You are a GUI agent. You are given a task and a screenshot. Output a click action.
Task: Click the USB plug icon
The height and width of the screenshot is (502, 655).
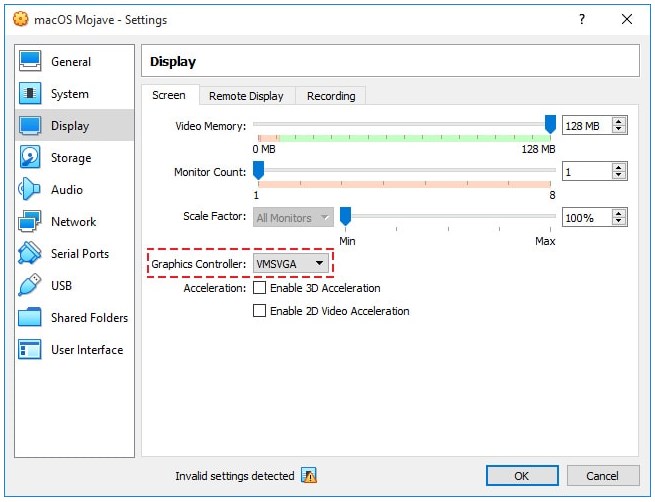(31, 286)
